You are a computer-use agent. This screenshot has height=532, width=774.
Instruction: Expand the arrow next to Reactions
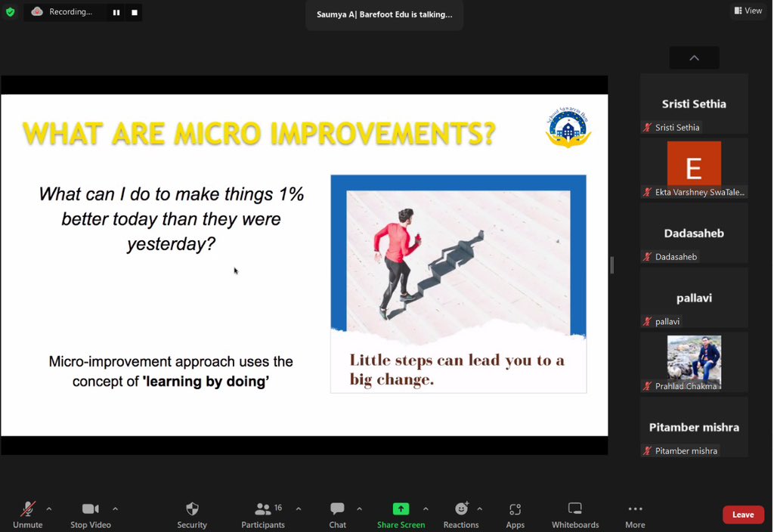[480, 509]
